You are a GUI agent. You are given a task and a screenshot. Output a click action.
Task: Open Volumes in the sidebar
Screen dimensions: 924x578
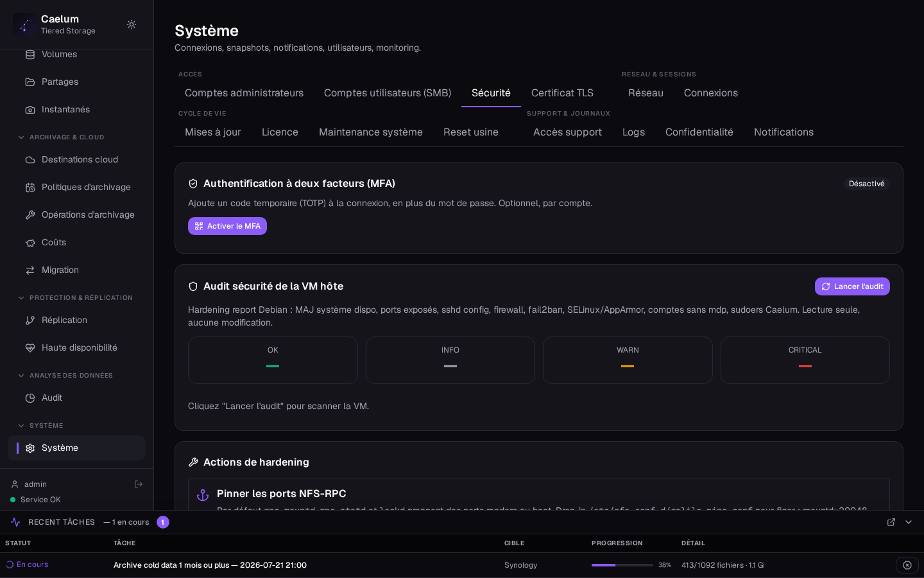coord(76,55)
